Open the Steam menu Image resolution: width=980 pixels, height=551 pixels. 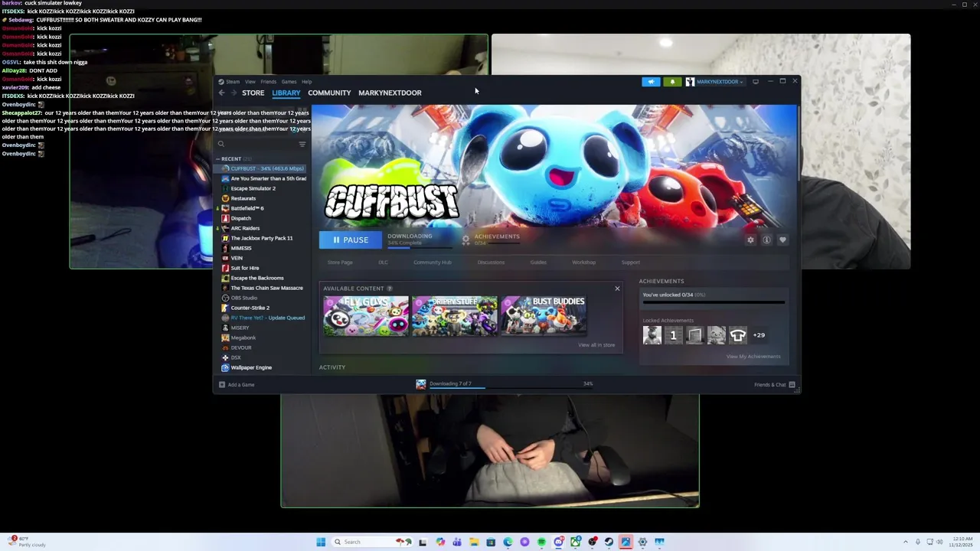[232, 82]
